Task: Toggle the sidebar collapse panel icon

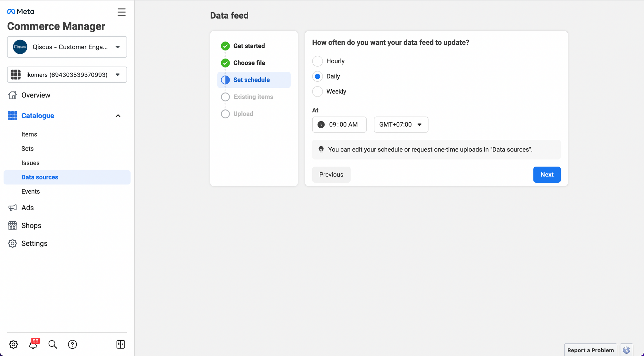Action: click(121, 344)
